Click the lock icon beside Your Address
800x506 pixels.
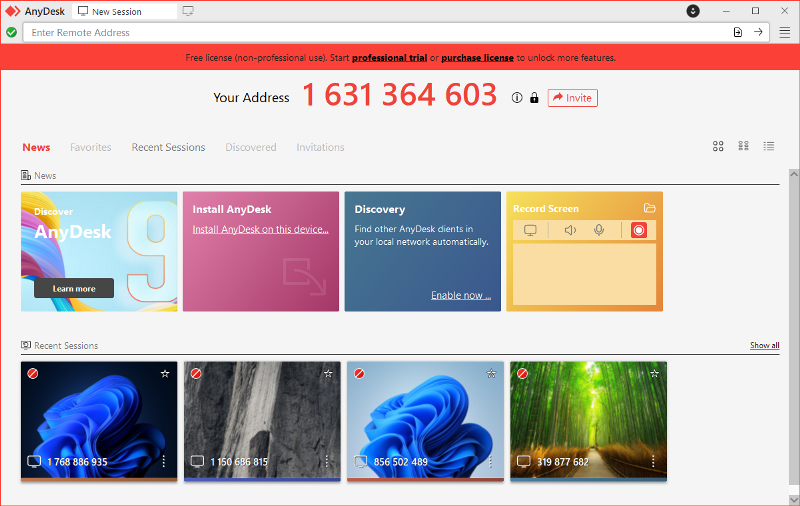tap(534, 98)
